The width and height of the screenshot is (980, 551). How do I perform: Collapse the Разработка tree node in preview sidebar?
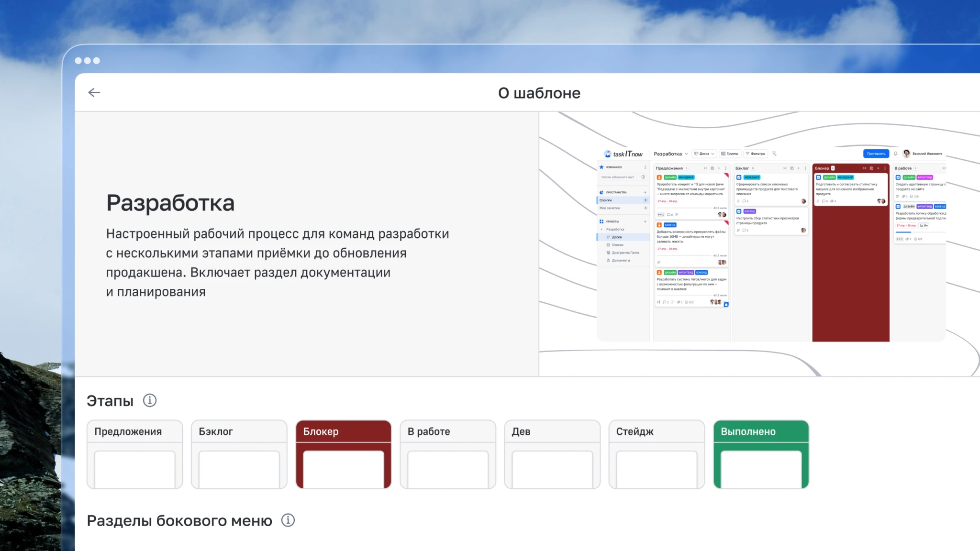[x=602, y=230]
